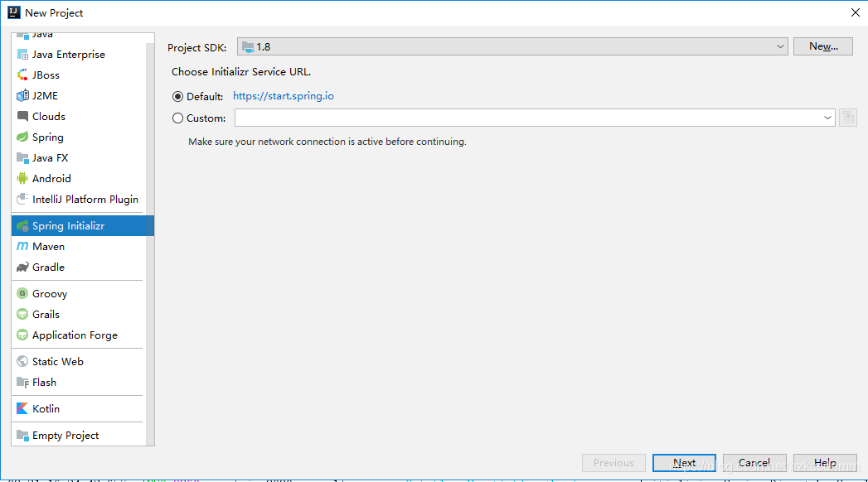Select the Custom service URL radio button

(x=177, y=118)
